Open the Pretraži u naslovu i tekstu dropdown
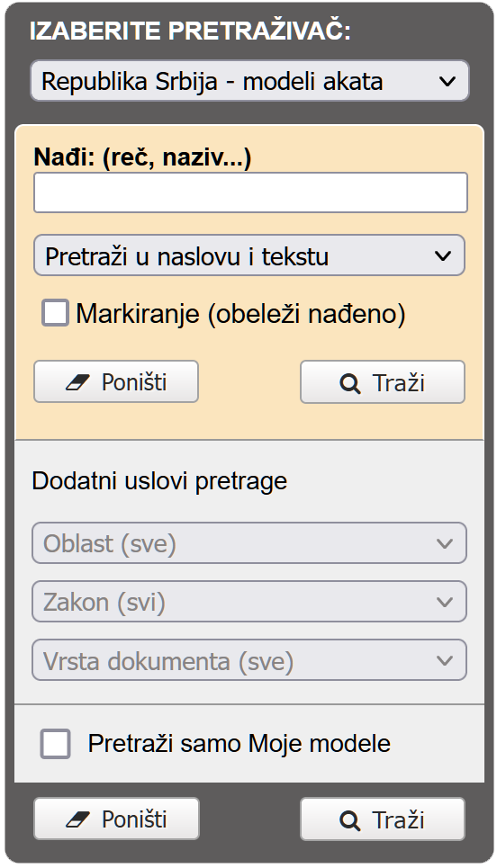This screenshot has width=497, height=868. point(249,255)
